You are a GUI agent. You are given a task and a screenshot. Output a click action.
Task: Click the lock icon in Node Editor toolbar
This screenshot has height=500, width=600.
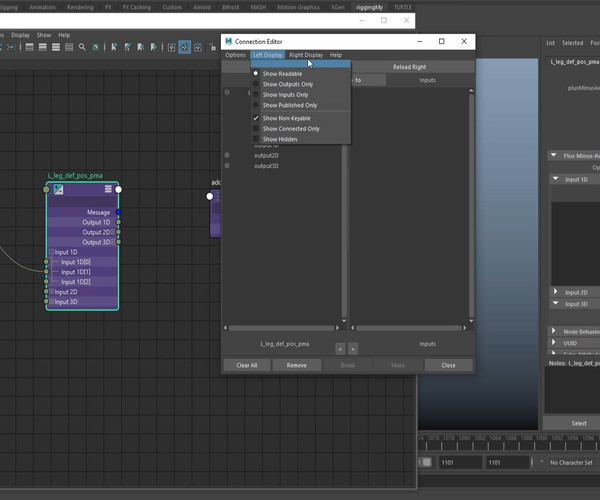213,47
